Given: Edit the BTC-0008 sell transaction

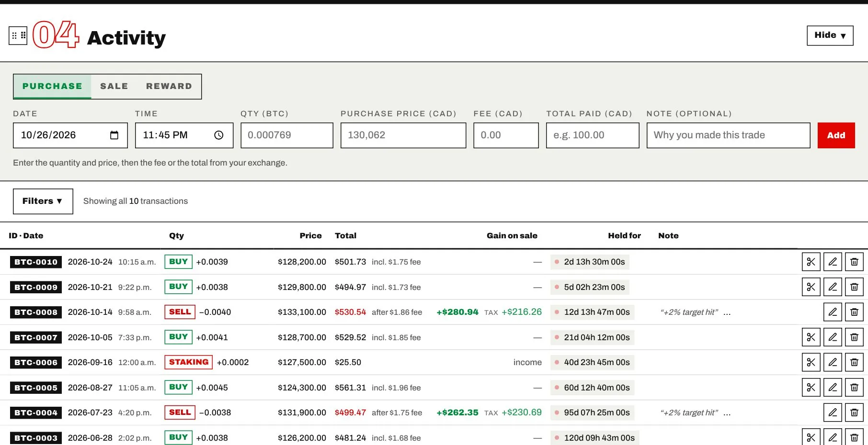Looking at the screenshot, I should [x=833, y=312].
